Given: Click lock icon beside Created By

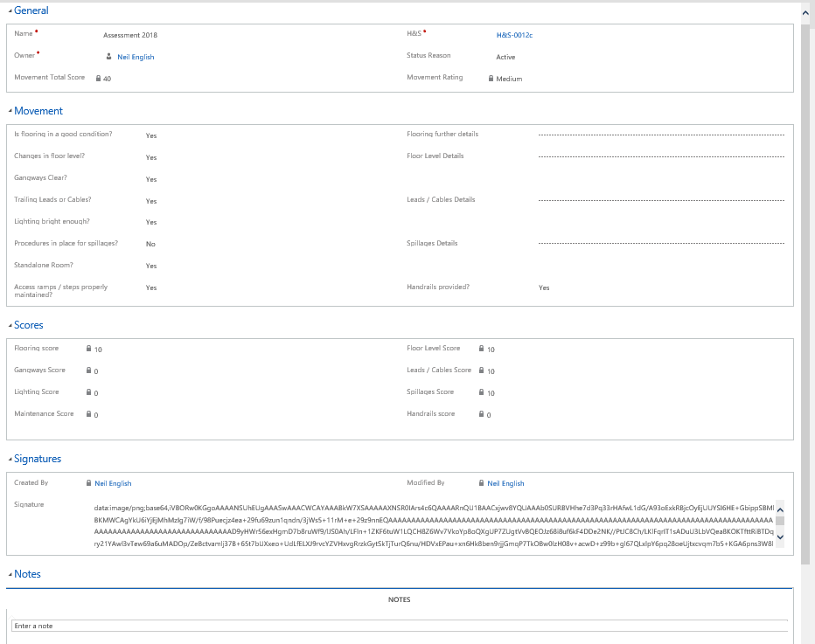Looking at the screenshot, I should (89, 483).
